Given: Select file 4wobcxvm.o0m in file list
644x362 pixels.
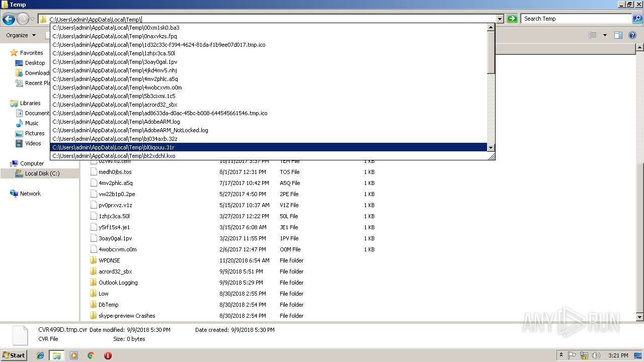Looking at the screenshot, I should 117,249.
